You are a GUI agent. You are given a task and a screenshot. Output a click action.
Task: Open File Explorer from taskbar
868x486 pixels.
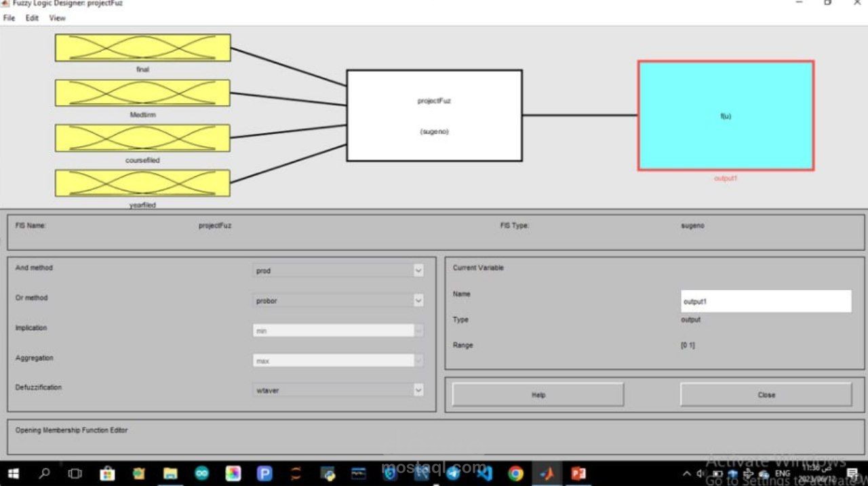(170, 473)
